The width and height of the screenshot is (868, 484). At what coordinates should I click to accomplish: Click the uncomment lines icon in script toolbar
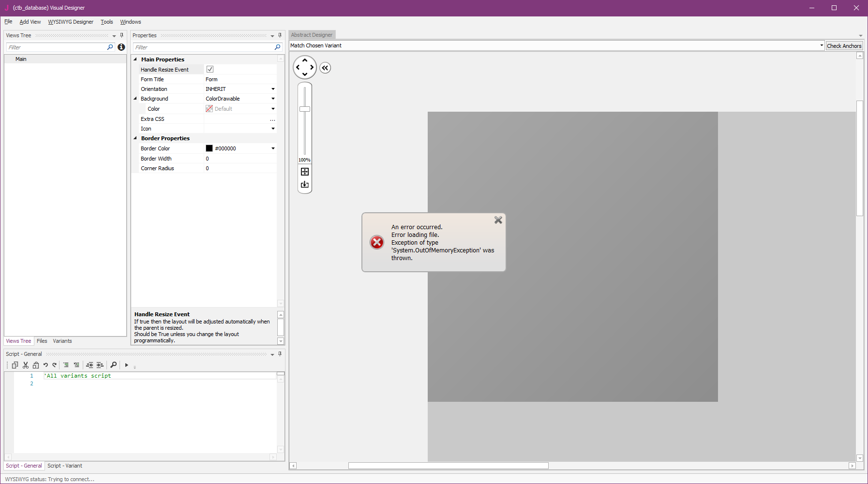[76, 365]
